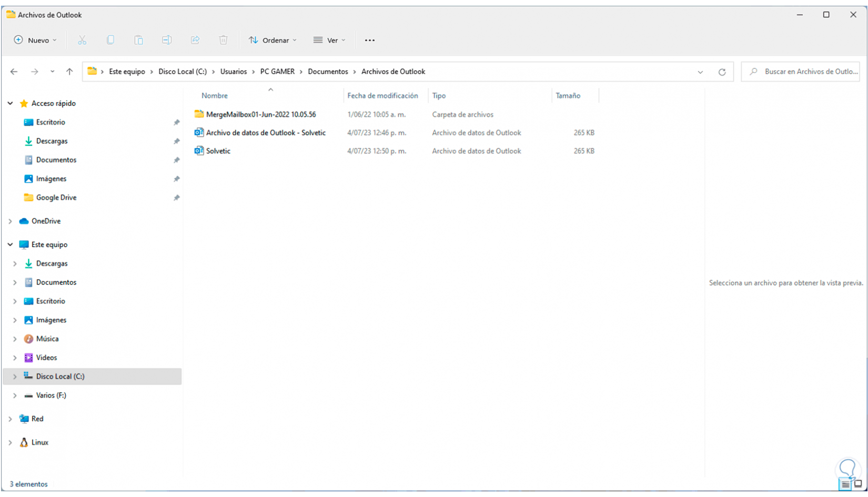
Task: Navigate to Usuarios in address path
Action: point(234,72)
